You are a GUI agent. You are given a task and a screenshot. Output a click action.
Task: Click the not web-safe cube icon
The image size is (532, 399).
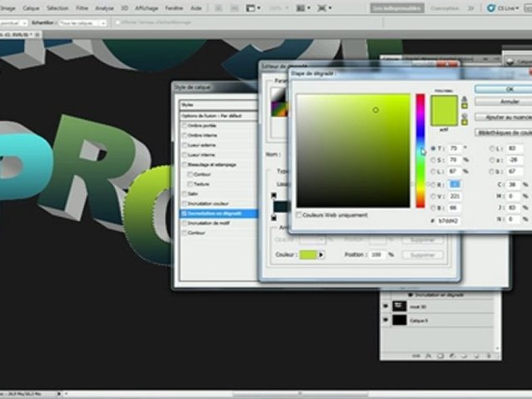coord(464,115)
